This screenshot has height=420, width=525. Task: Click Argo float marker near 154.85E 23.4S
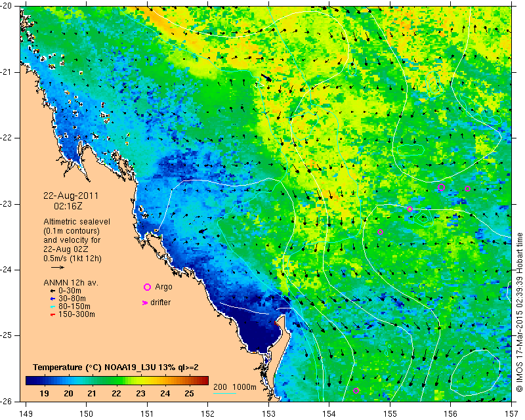pos(381,232)
